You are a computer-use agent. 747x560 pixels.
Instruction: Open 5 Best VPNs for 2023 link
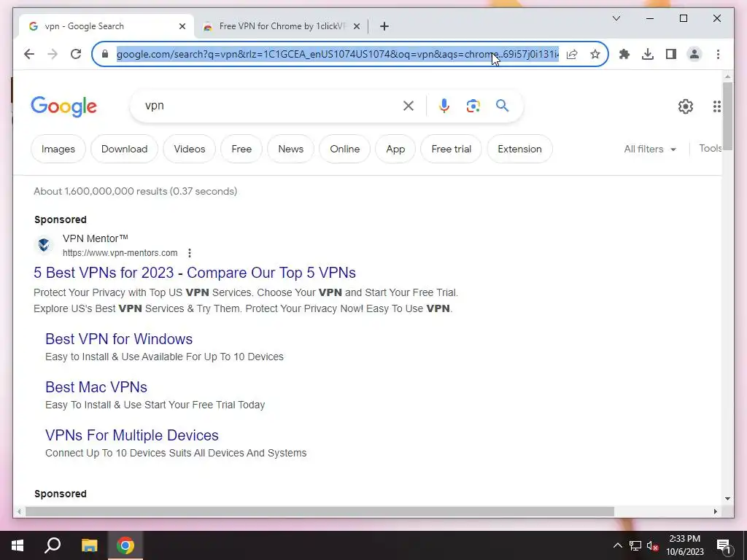pyautogui.click(x=195, y=273)
